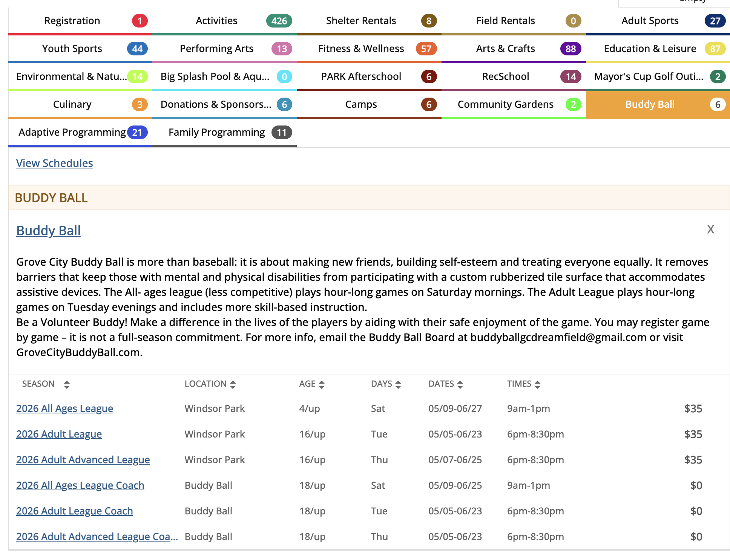Open the Youth Sports category tab
Image resolution: width=730 pixels, height=560 pixels.
(x=72, y=49)
